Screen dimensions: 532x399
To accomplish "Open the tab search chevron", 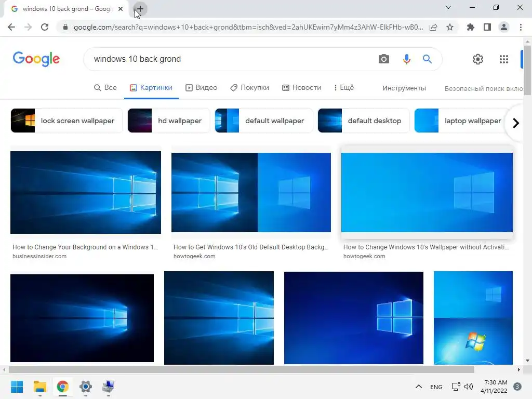I will 448,7.
